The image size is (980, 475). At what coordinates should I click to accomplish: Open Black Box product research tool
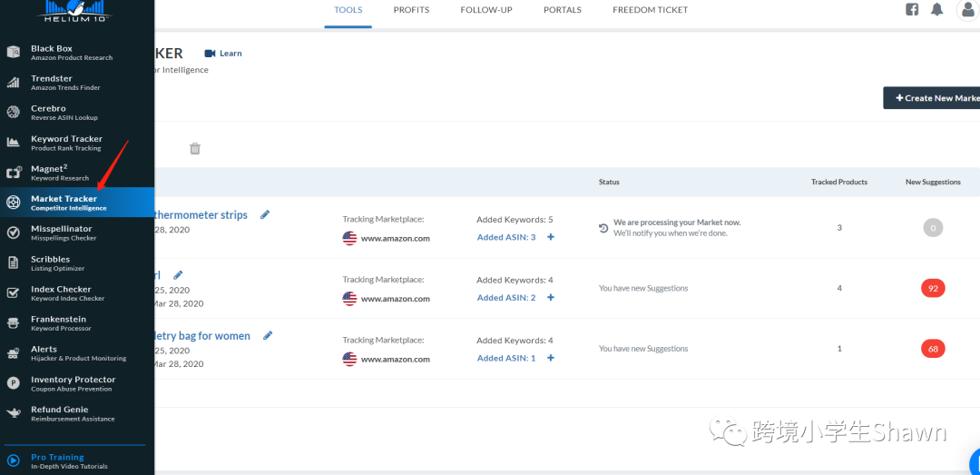[x=71, y=53]
